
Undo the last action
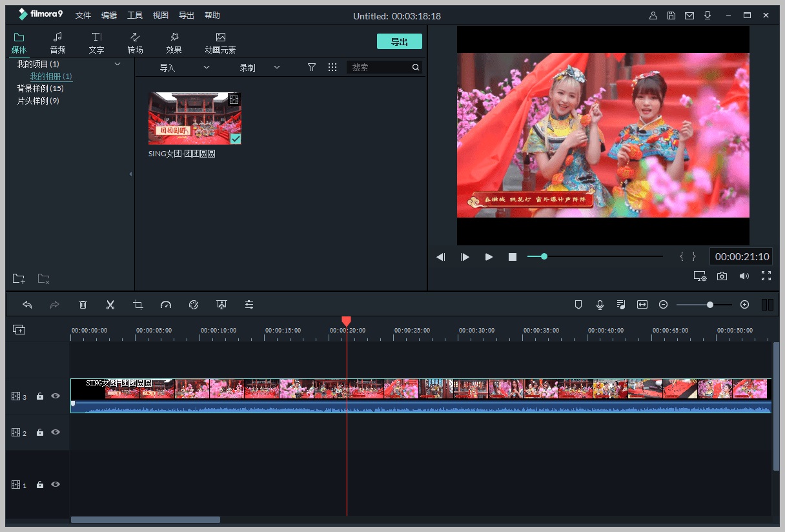pos(27,305)
